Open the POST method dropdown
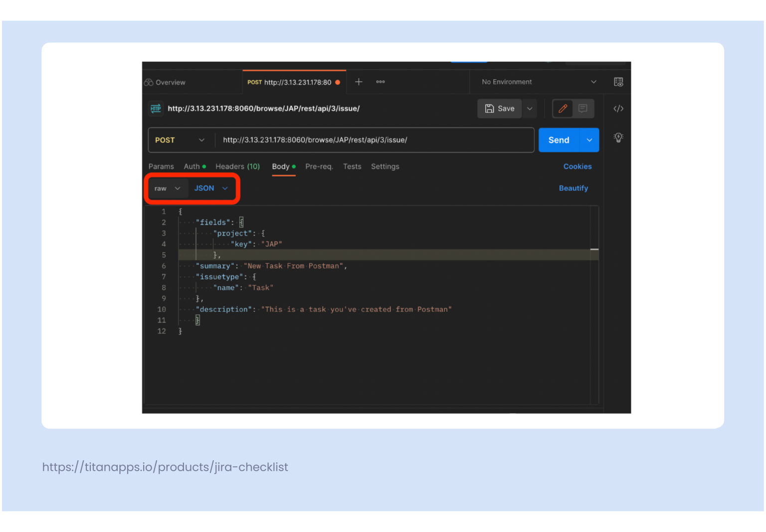The image size is (766, 532). coord(181,140)
